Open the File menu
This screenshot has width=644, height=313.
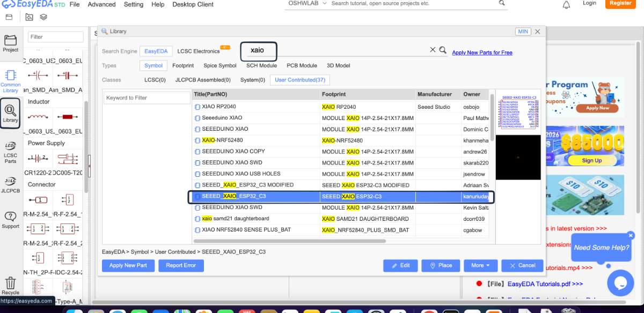75,4
